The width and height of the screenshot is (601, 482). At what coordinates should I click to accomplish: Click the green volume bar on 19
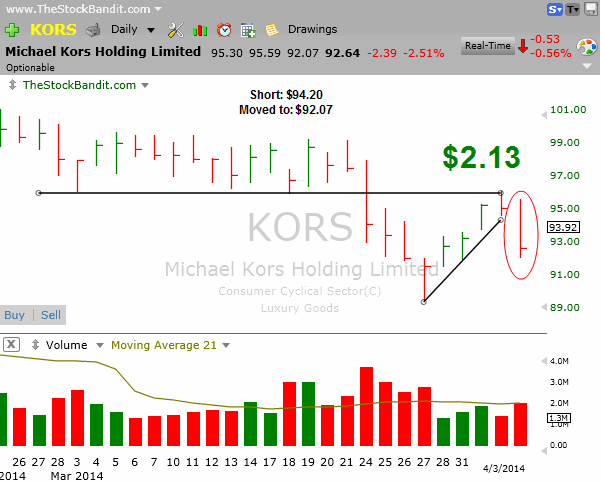pos(309,414)
